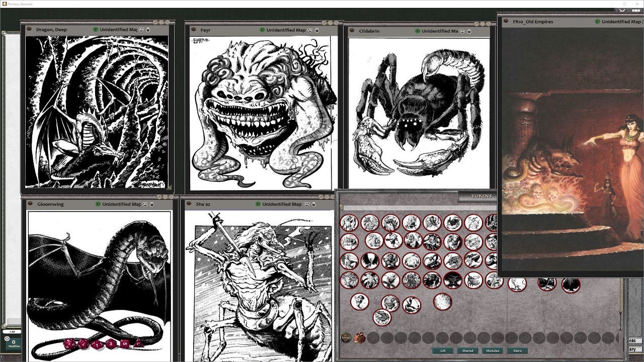Screen dimensions: 644x362
Task: Open the Modules tab of the Tokens window
Action: point(493,350)
